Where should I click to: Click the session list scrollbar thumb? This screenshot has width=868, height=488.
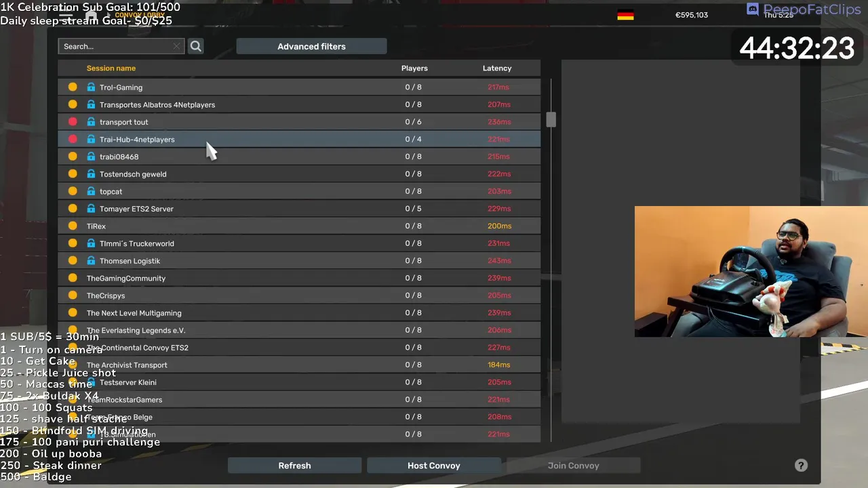551,119
